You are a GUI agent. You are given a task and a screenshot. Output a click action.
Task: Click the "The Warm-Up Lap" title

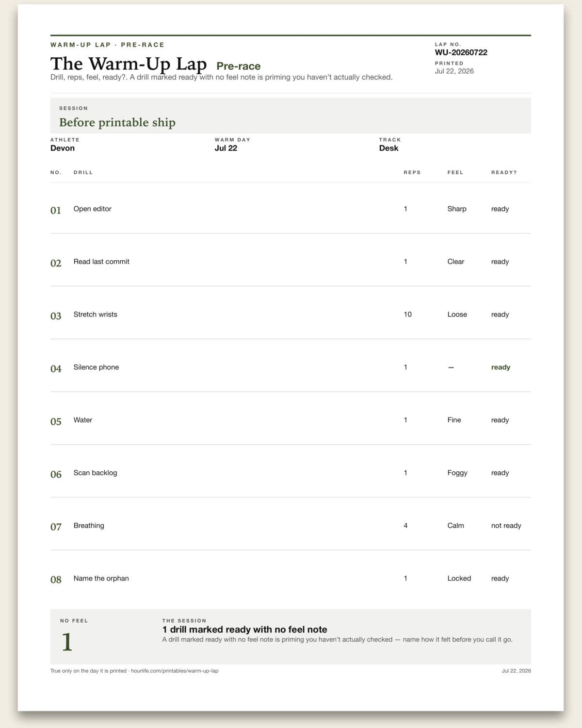pyautogui.click(x=129, y=64)
